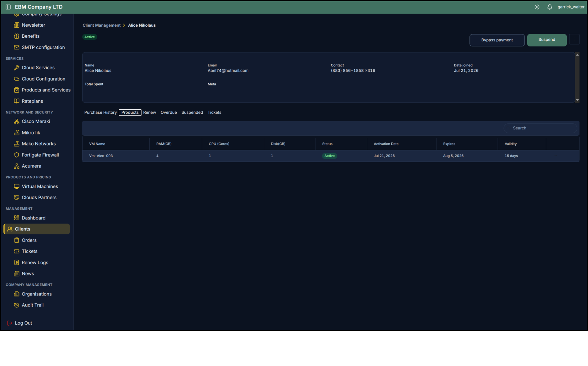Sort by CPU (Cores) column header
This screenshot has height=366, width=588.
[219, 144]
